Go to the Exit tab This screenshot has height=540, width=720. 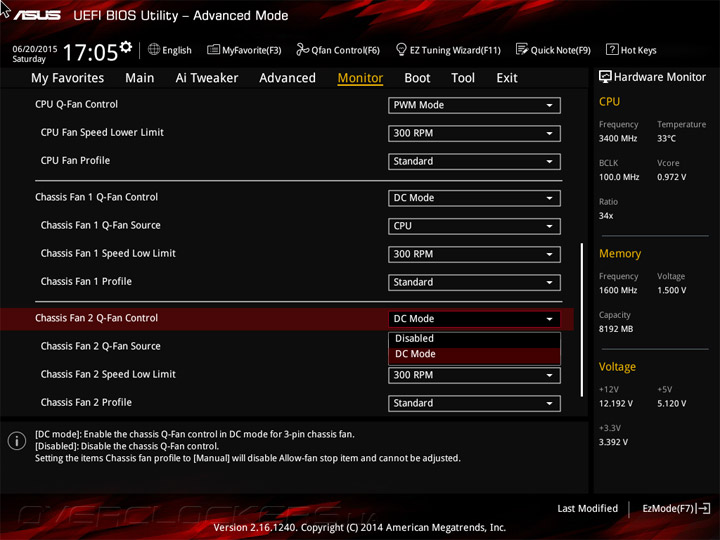coord(507,78)
